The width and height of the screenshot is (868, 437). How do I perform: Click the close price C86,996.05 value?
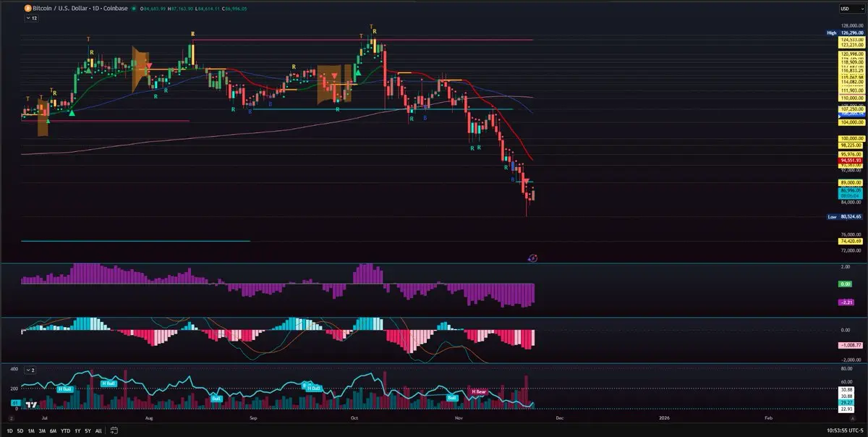tap(234, 9)
